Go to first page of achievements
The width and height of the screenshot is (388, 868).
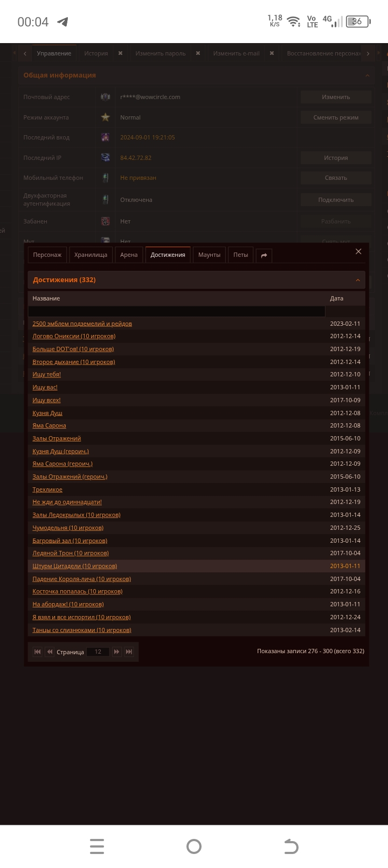tap(37, 652)
